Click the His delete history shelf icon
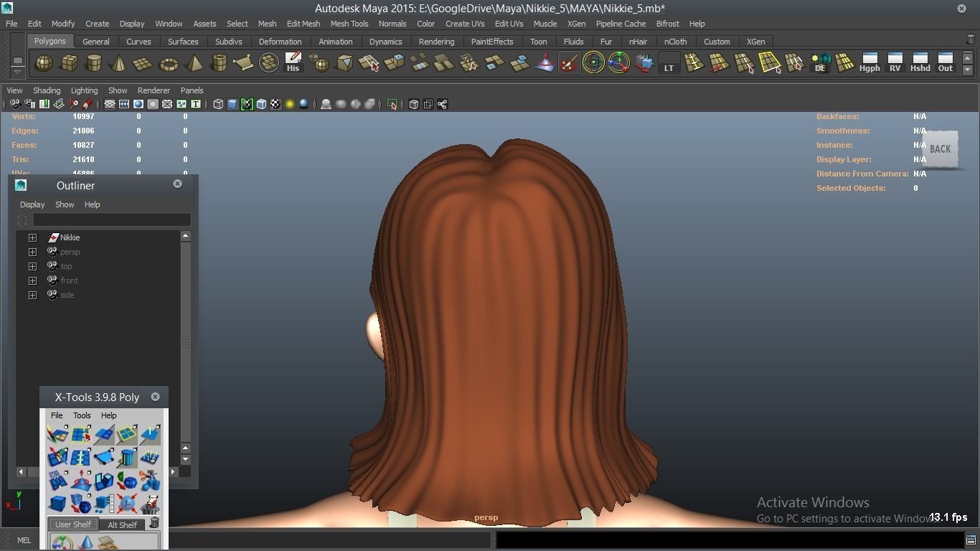 293,62
